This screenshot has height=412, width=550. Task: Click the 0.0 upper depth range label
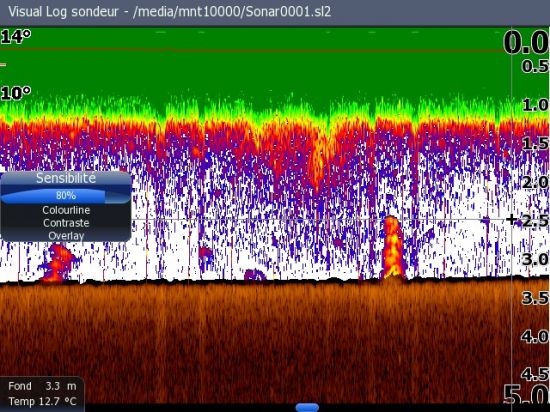coord(525,43)
